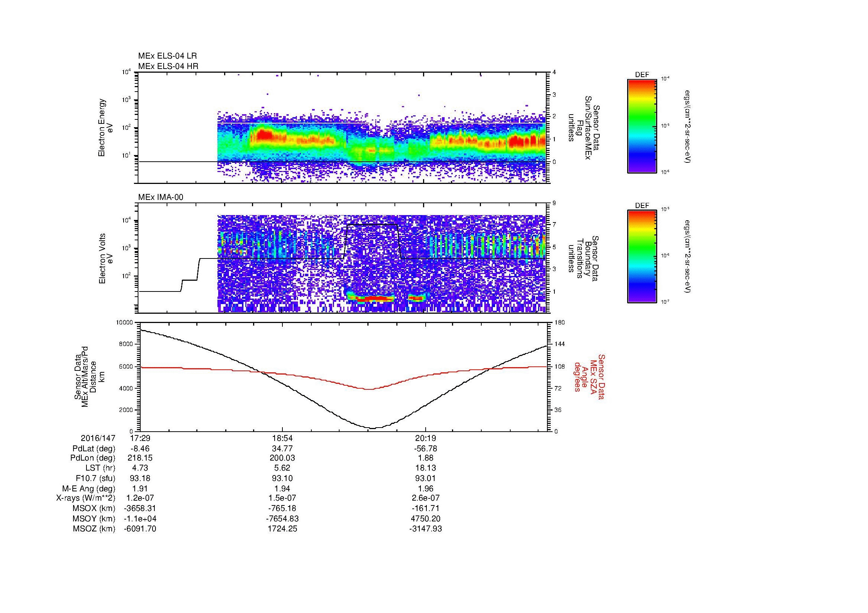Click the PdLon value '200.03'

pyautogui.click(x=282, y=458)
